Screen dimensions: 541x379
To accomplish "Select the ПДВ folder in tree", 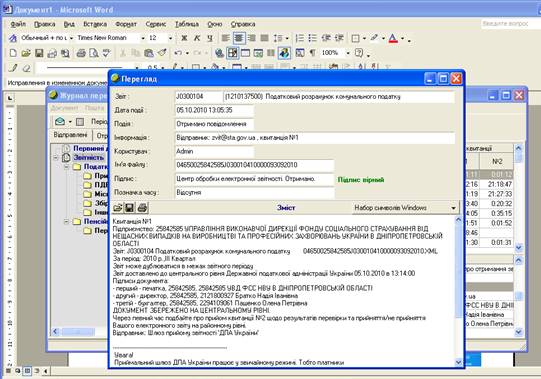I will tap(101, 185).
